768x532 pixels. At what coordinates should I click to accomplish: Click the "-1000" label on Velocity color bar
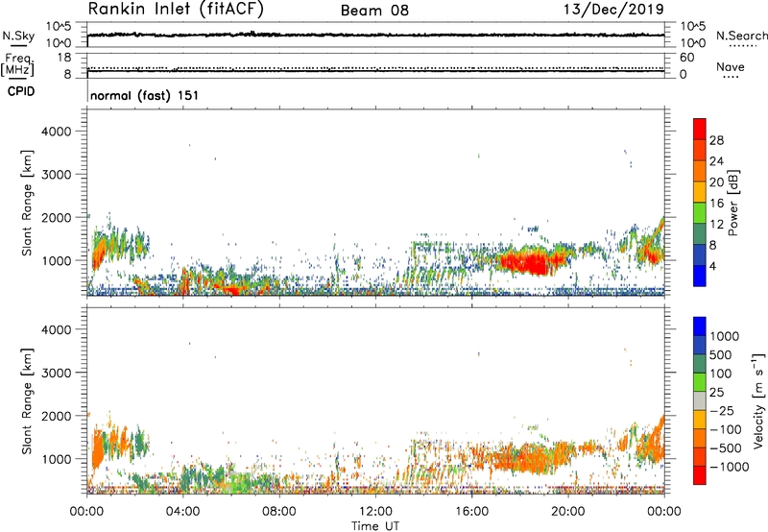click(x=730, y=467)
